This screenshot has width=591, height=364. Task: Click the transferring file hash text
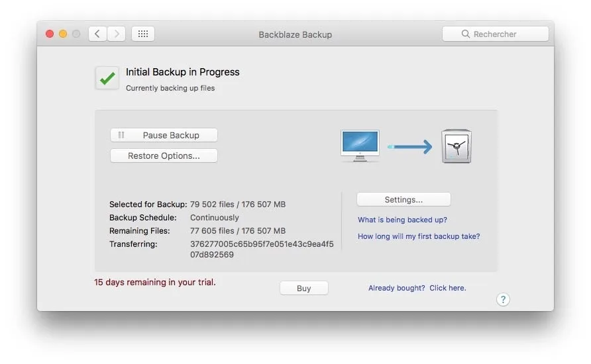pyautogui.click(x=262, y=250)
